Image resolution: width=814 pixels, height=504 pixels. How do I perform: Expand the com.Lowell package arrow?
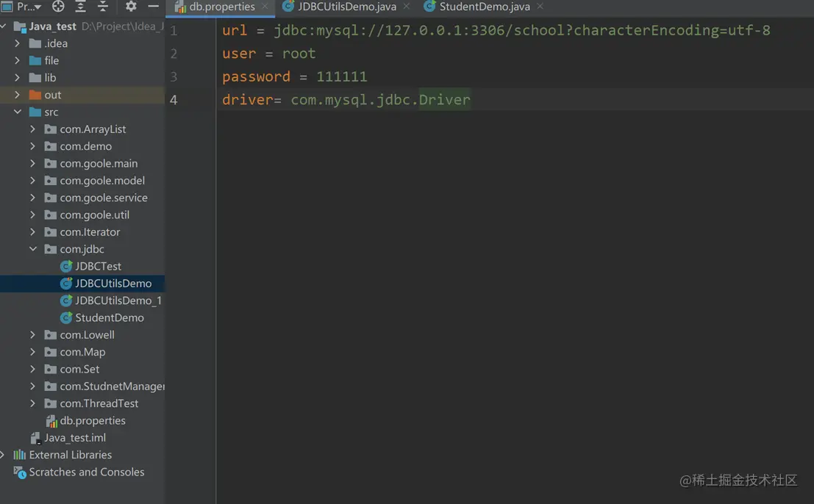(x=32, y=334)
